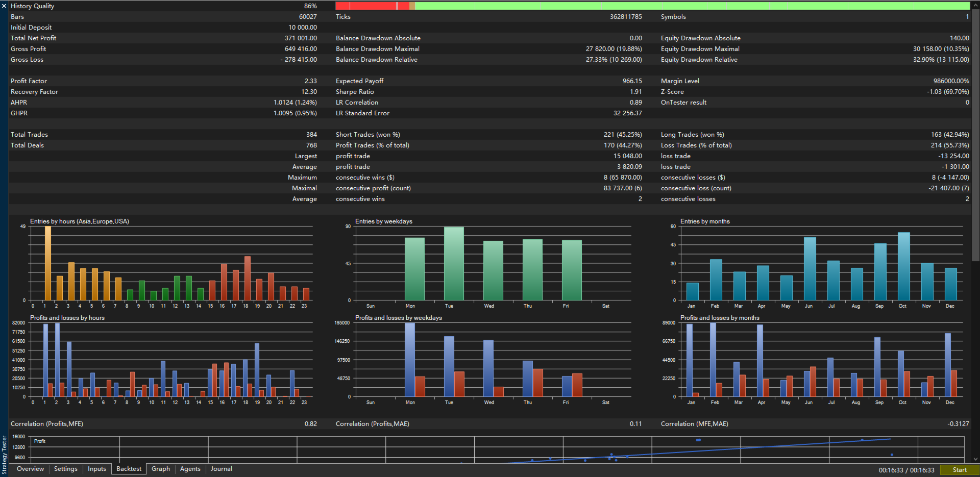Open the Overview tab
Viewport: 980px width, 477px height.
click(30, 469)
